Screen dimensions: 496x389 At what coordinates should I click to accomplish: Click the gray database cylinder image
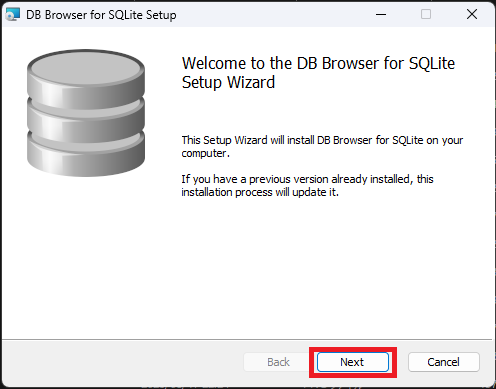coord(86,113)
